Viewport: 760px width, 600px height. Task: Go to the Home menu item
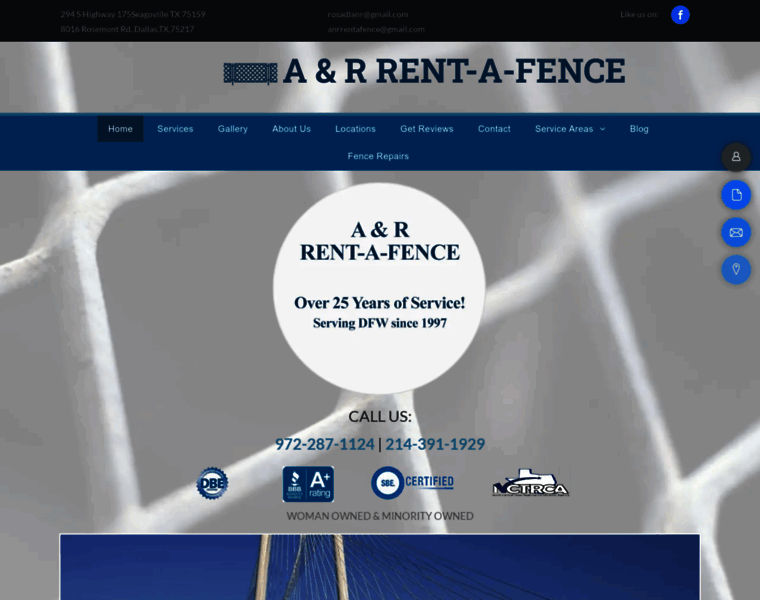(x=120, y=129)
